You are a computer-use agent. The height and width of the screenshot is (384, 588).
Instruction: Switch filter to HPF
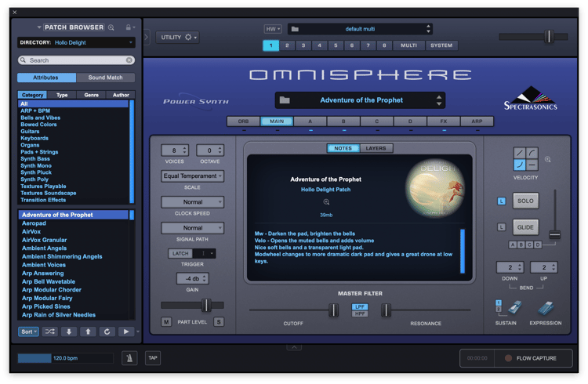pos(360,313)
